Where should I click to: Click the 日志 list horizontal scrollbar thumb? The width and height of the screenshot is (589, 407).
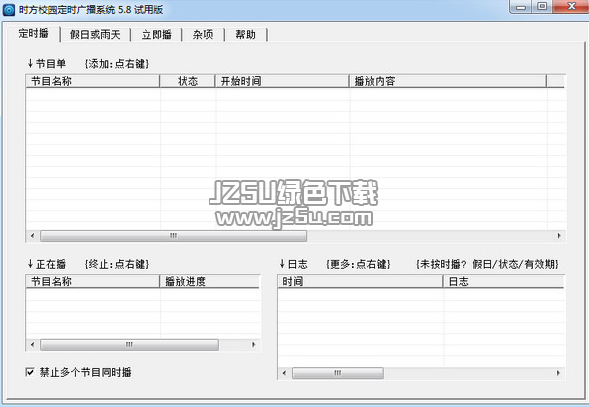[x=338, y=373]
